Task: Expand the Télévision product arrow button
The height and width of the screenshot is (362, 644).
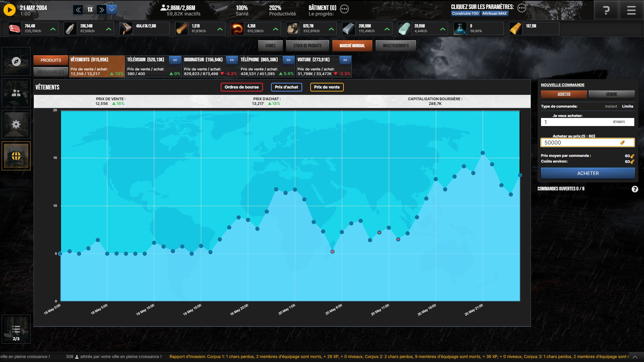Action: pos(175,60)
